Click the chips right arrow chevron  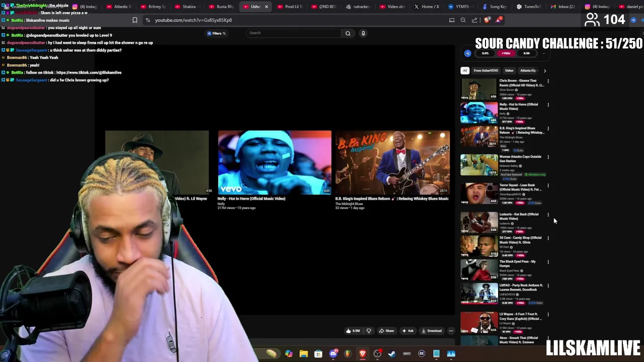(545, 70)
